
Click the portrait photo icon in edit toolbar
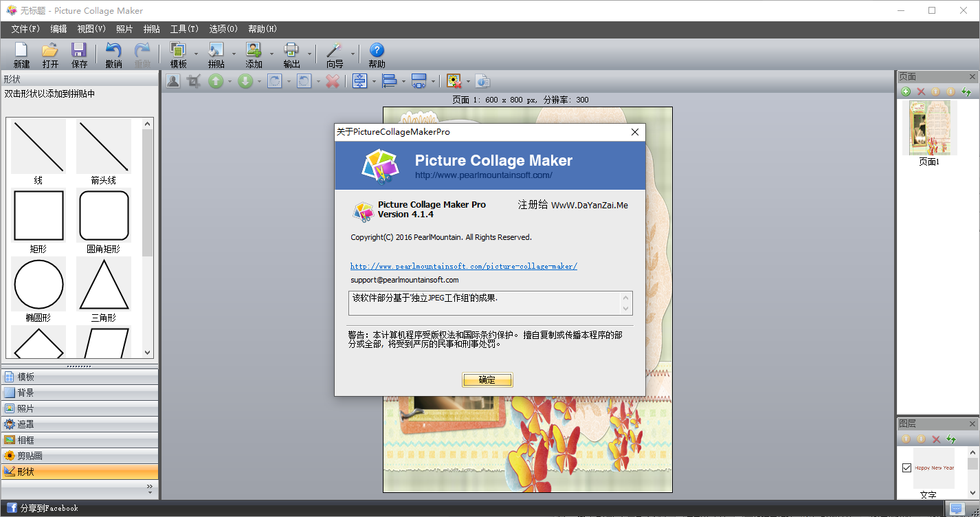pyautogui.click(x=173, y=81)
